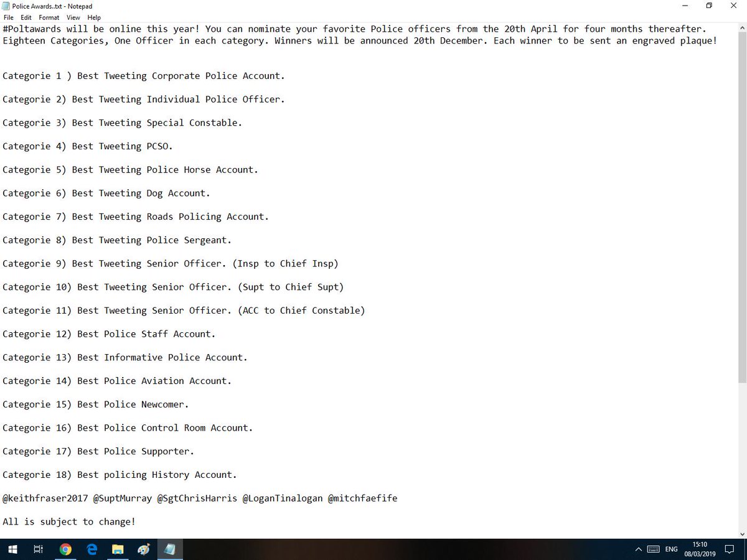The image size is (747, 560).
Task: Click the Notepad icon in the title bar
Action: click(x=6, y=6)
